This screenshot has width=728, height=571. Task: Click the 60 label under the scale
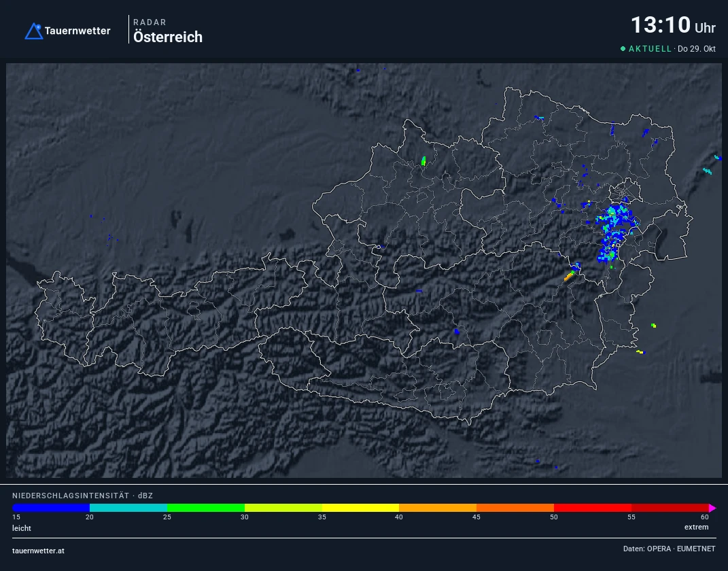[705, 517]
